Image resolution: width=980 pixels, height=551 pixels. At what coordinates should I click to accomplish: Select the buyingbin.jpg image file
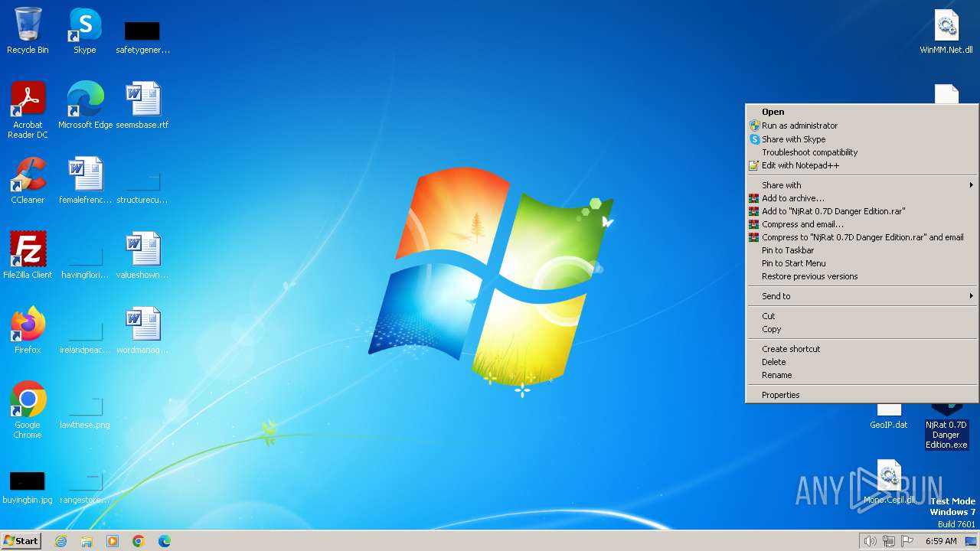(28, 487)
